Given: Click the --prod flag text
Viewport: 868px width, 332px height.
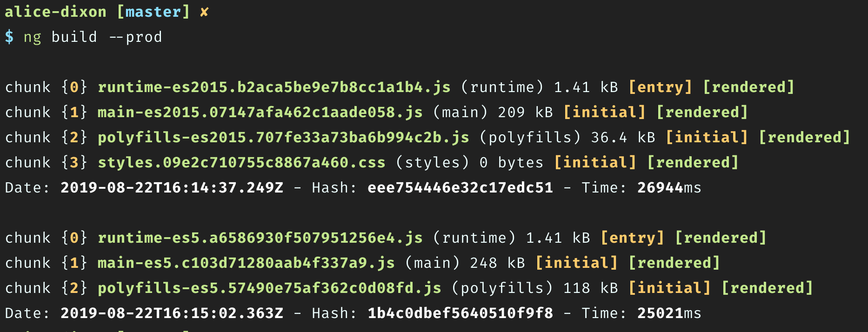Looking at the screenshot, I should pos(135,37).
